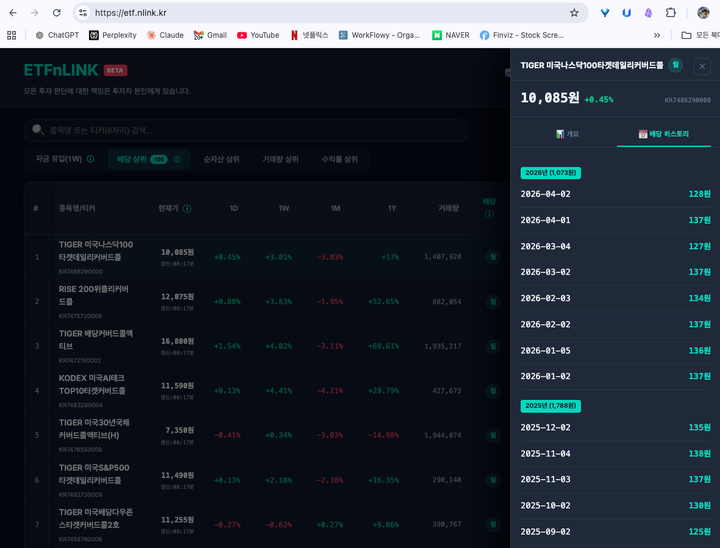The width and height of the screenshot is (720, 548).
Task: Choose the 수익률 상위 filter
Action: click(339, 159)
